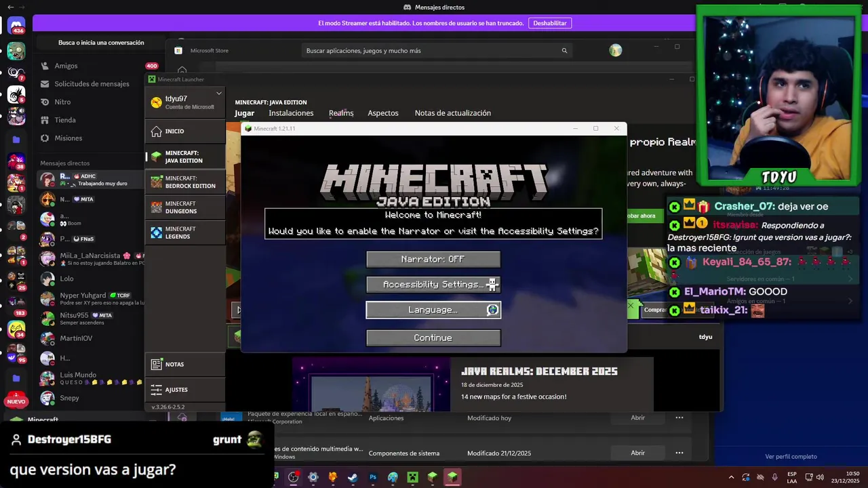868x488 pixels.
Task: Open Settings gear in the taskbar
Action: (313, 477)
